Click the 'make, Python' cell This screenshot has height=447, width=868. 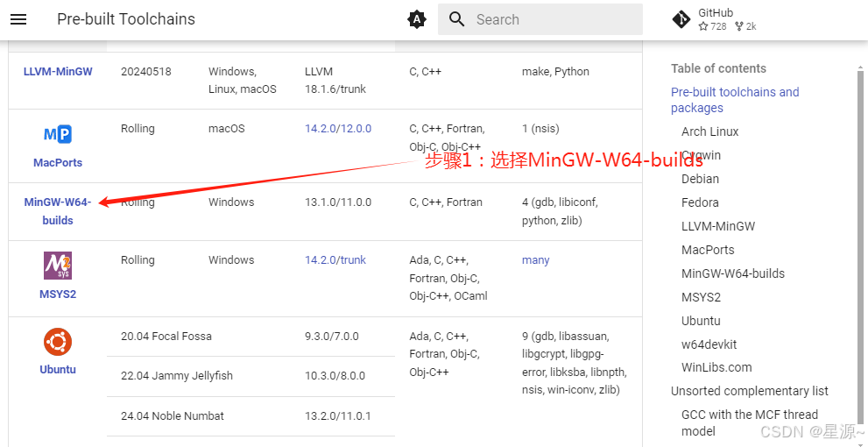click(x=555, y=72)
